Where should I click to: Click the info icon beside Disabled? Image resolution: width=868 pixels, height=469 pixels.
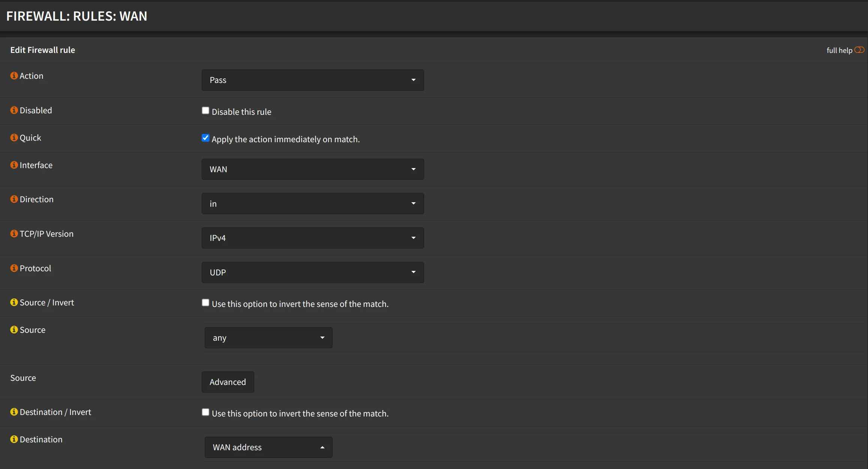pyautogui.click(x=14, y=110)
